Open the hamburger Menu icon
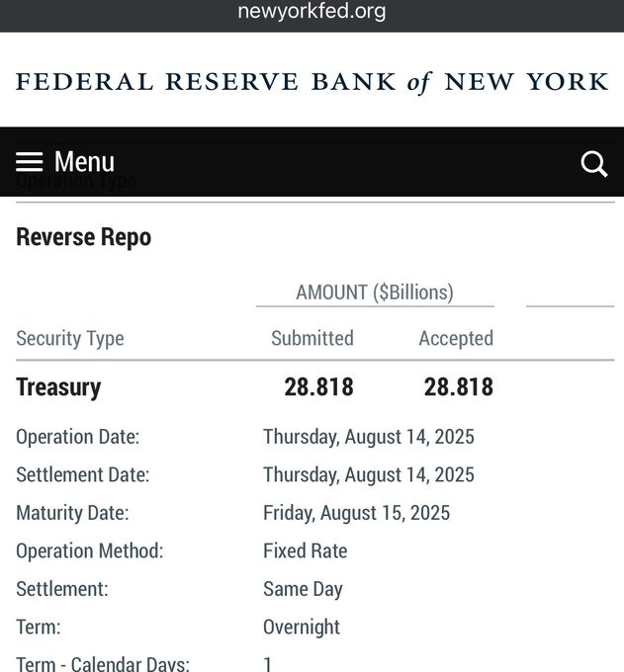 pyautogui.click(x=30, y=162)
